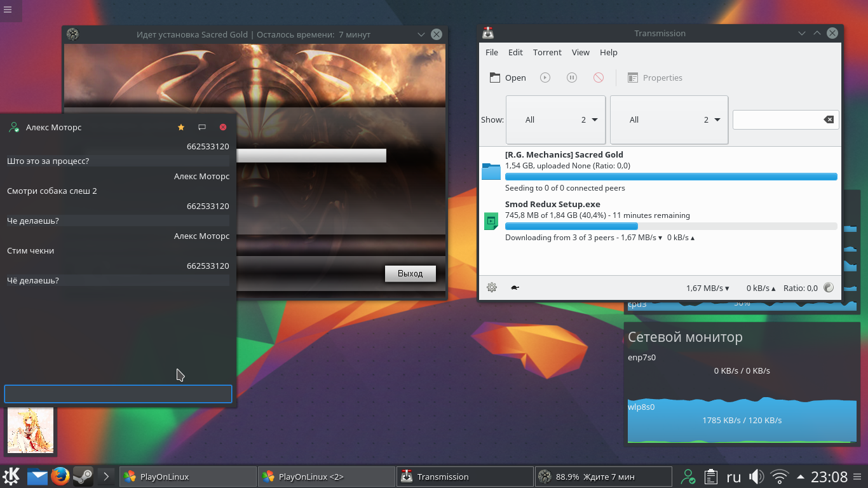868x488 pixels.
Task: Click the Remove torrent icon
Action: (599, 78)
